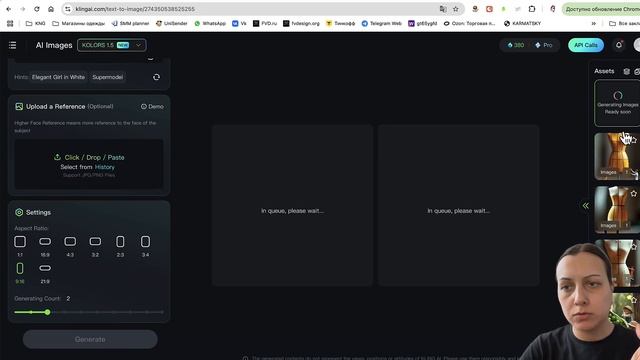640x360 pixels.
Task: Select the 3:4 aspect ratio
Action: click(145, 246)
